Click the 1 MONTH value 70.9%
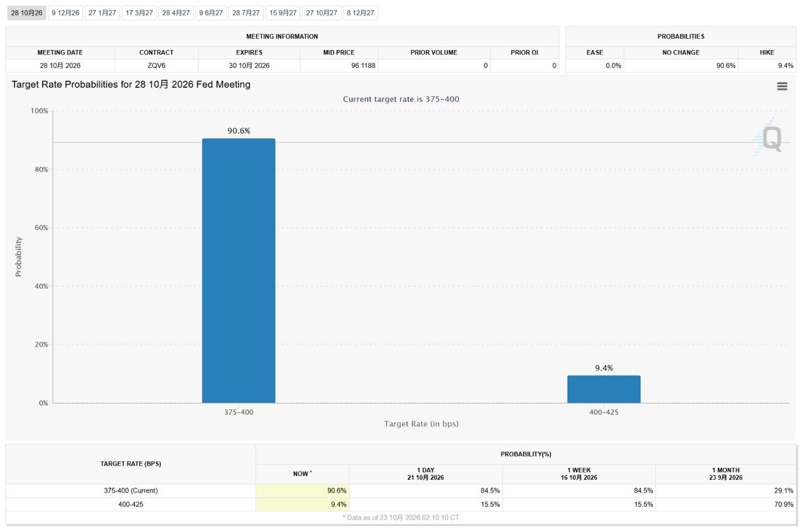804x532 pixels. [x=784, y=504]
